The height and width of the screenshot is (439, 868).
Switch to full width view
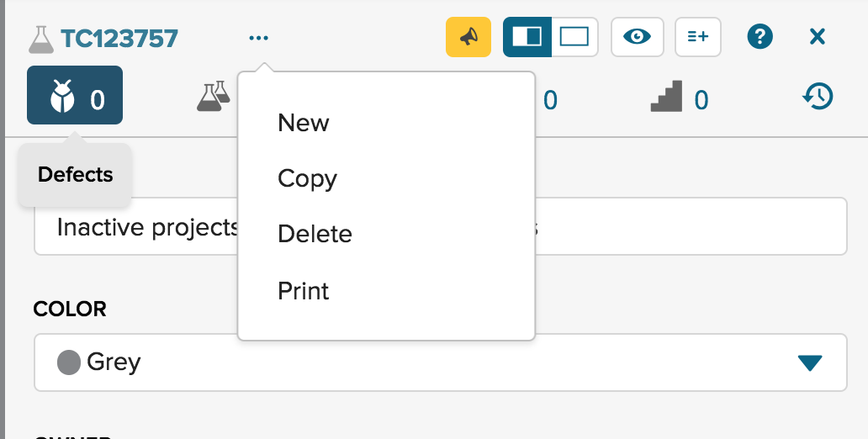574,37
